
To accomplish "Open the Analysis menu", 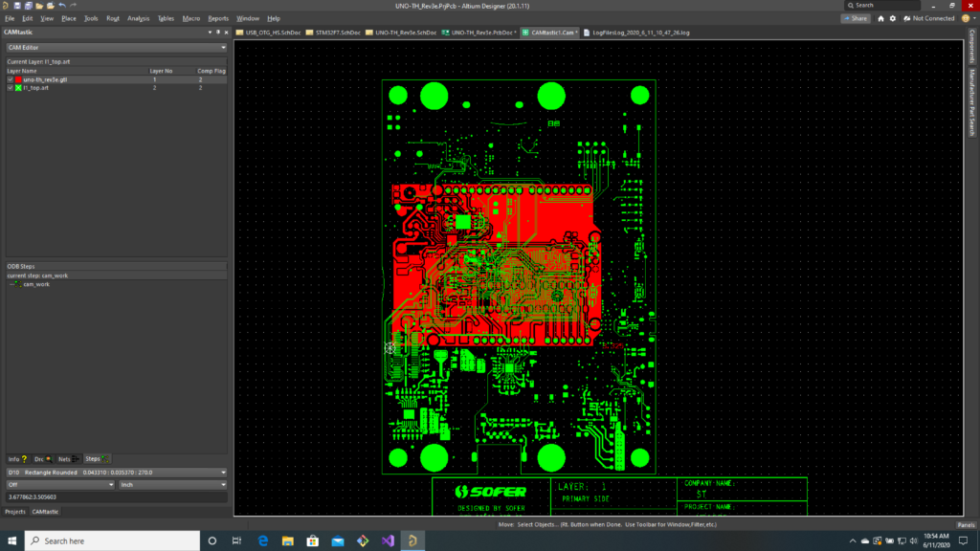I will coord(138,18).
